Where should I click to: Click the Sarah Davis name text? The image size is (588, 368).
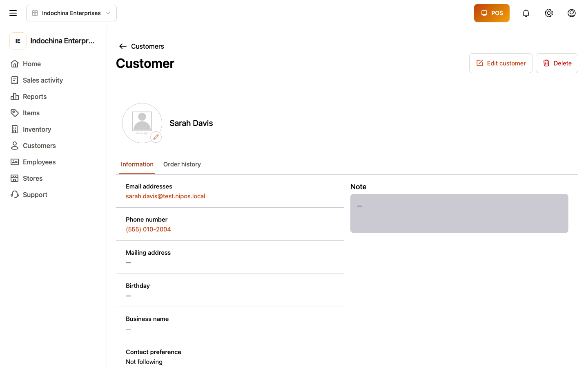click(x=191, y=123)
